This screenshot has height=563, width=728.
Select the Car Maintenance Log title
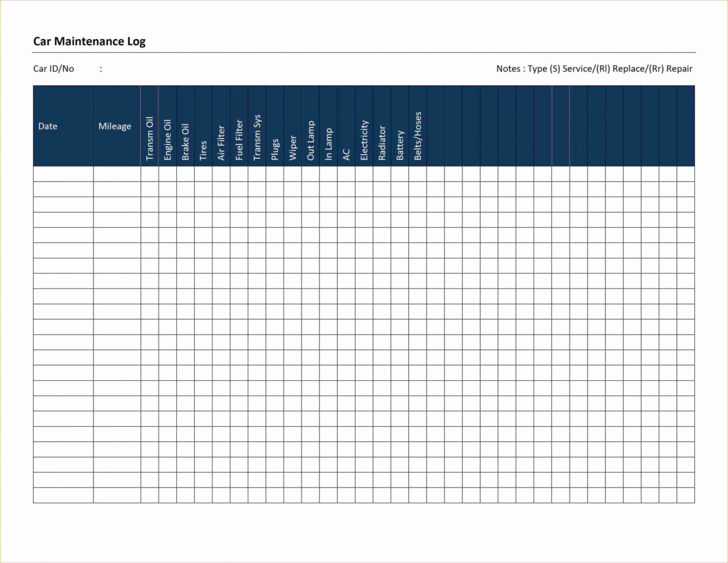tap(89, 41)
